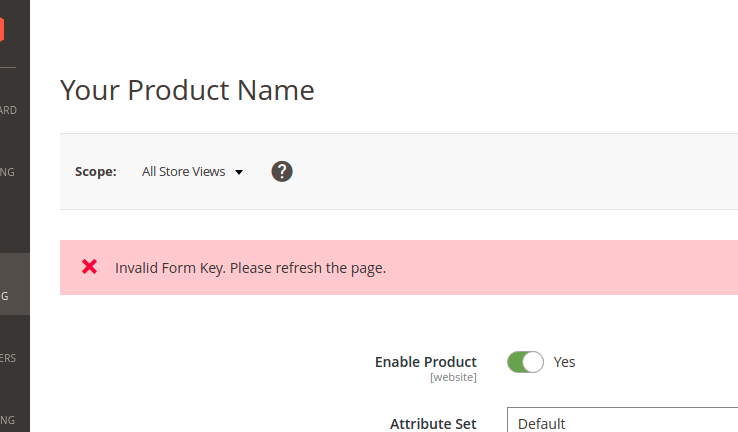
Task: Open the sidebar item directly below Dashboard
Action: 10,172
